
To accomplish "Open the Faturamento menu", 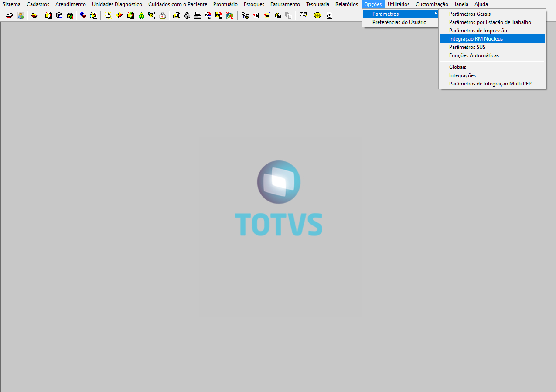I will 285,4.
